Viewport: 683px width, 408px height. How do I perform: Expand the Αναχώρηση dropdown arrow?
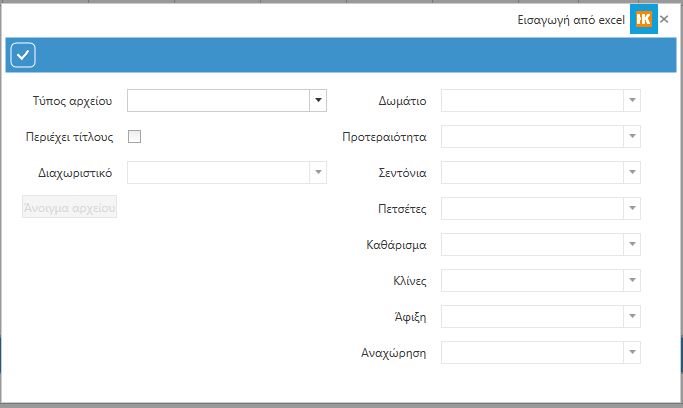[632, 352]
